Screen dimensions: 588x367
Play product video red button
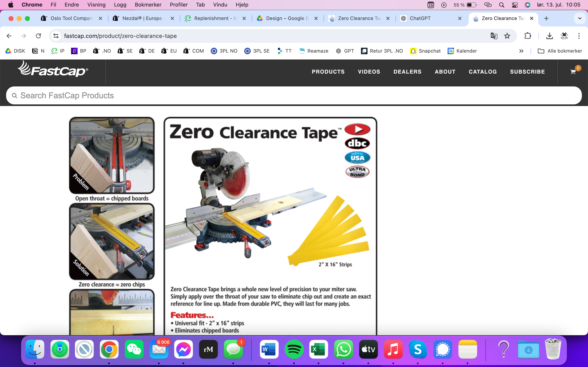coord(357,129)
